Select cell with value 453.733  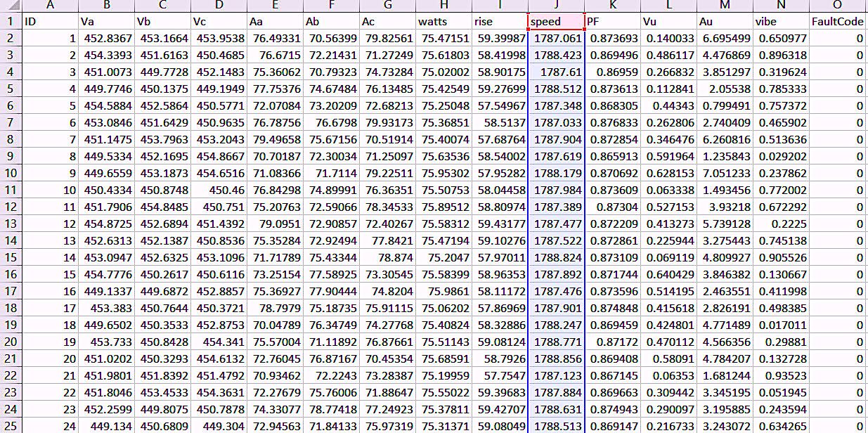[x=106, y=342]
